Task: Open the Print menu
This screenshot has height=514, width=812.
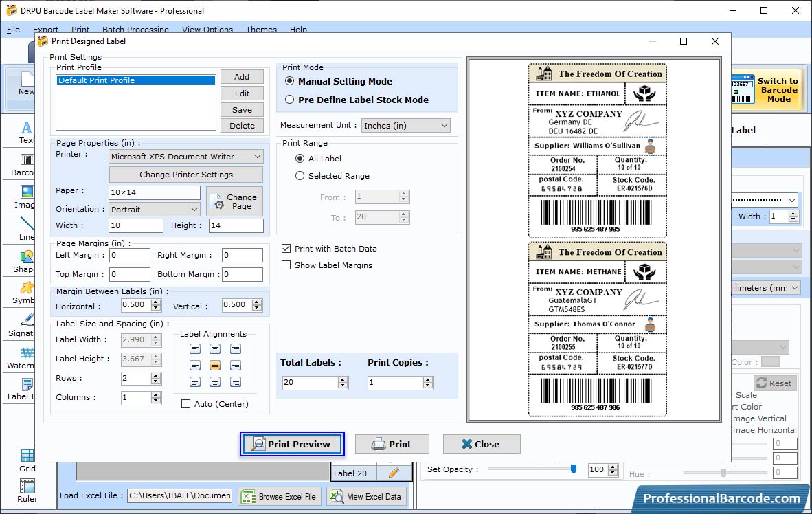Action: 80,30
